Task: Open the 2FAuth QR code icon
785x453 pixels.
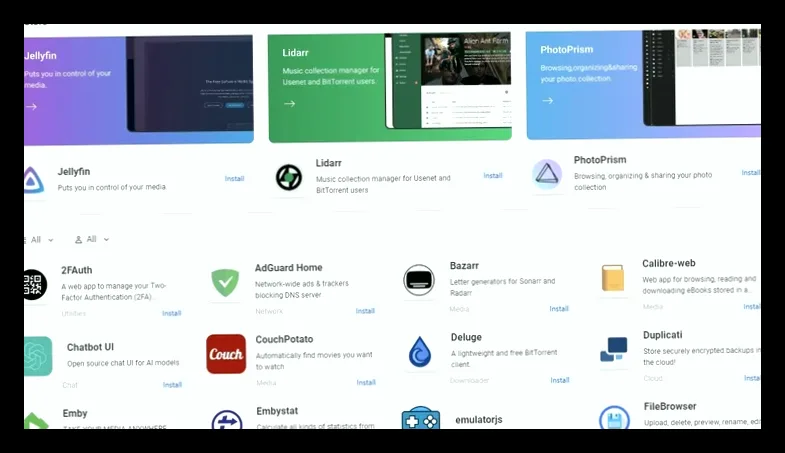Action: pyautogui.click(x=35, y=285)
